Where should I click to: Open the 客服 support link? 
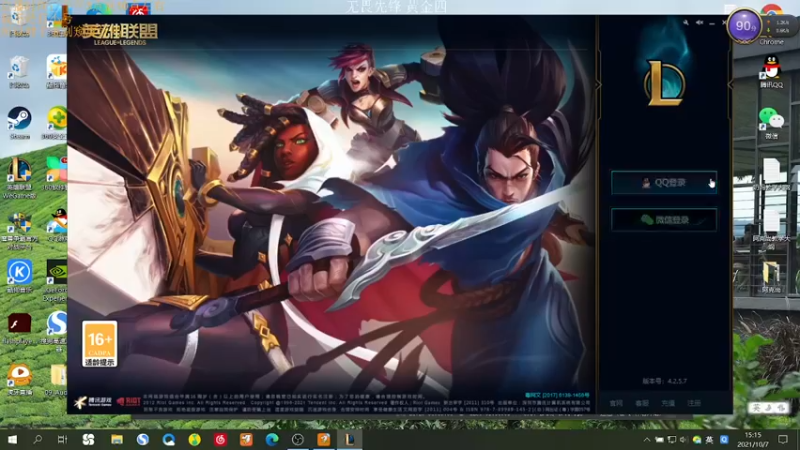(x=642, y=403)
